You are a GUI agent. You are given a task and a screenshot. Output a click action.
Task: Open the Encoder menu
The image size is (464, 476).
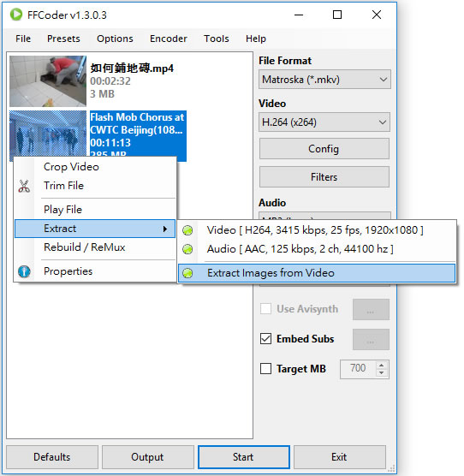coord(168,39)
